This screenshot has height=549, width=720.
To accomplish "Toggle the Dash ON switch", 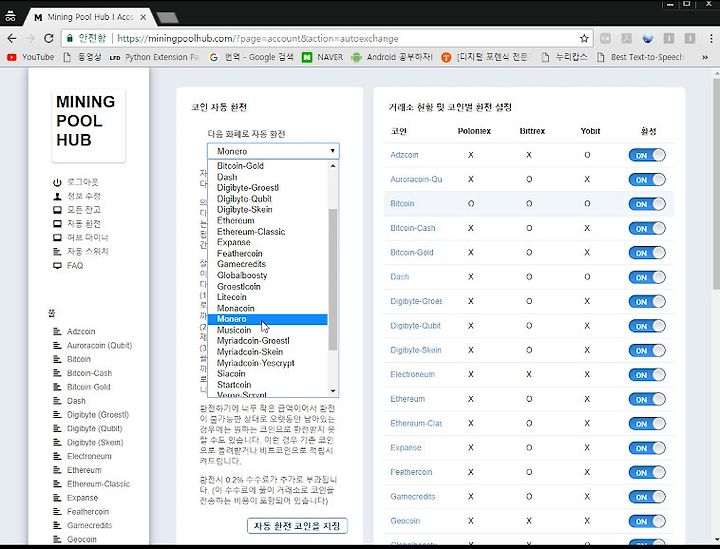I will click(x=647, y=277).
